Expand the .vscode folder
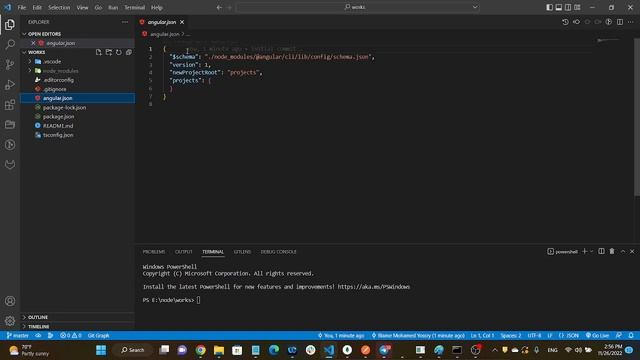 [x=30, y=62]
